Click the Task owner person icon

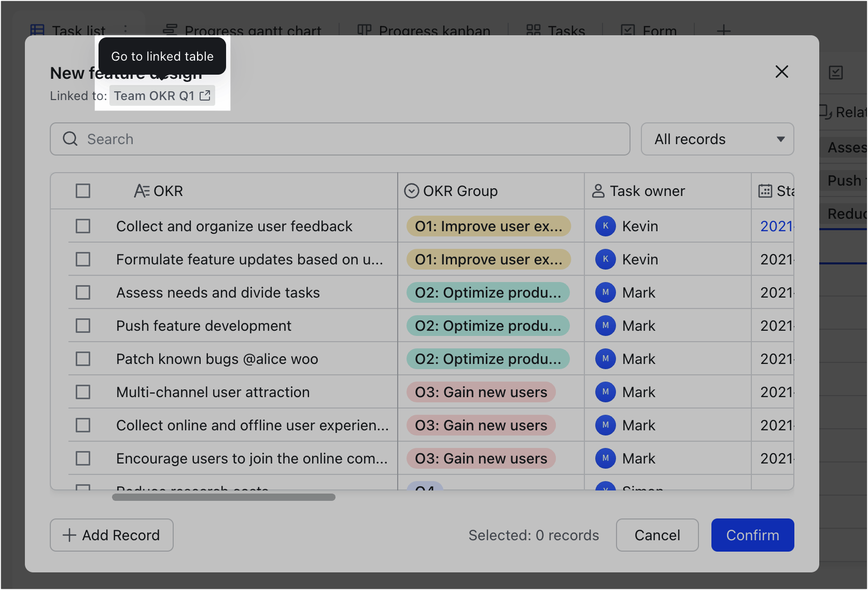(598, 191)
